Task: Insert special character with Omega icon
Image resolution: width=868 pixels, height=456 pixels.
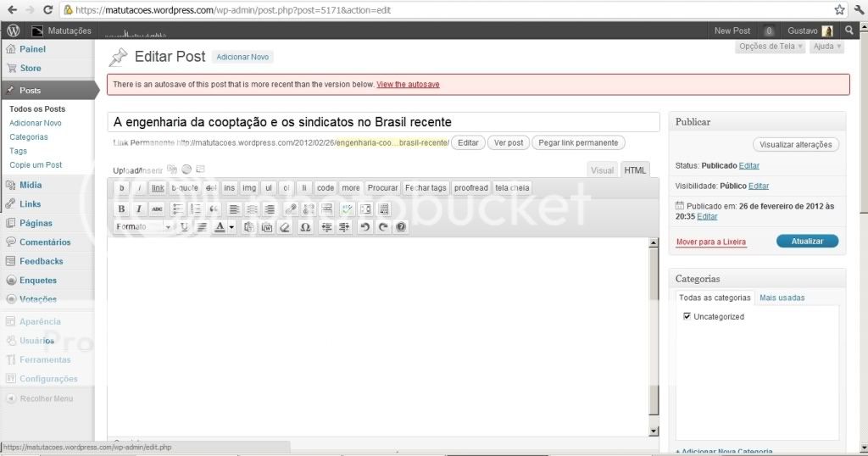Action: coord(305,227)
